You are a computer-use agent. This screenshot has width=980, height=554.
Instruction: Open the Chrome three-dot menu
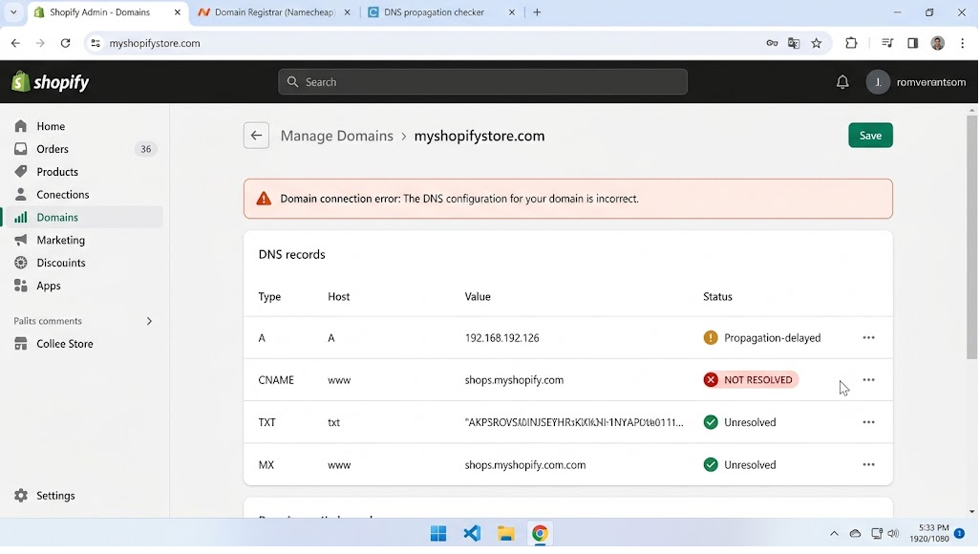tap(963, 43)
